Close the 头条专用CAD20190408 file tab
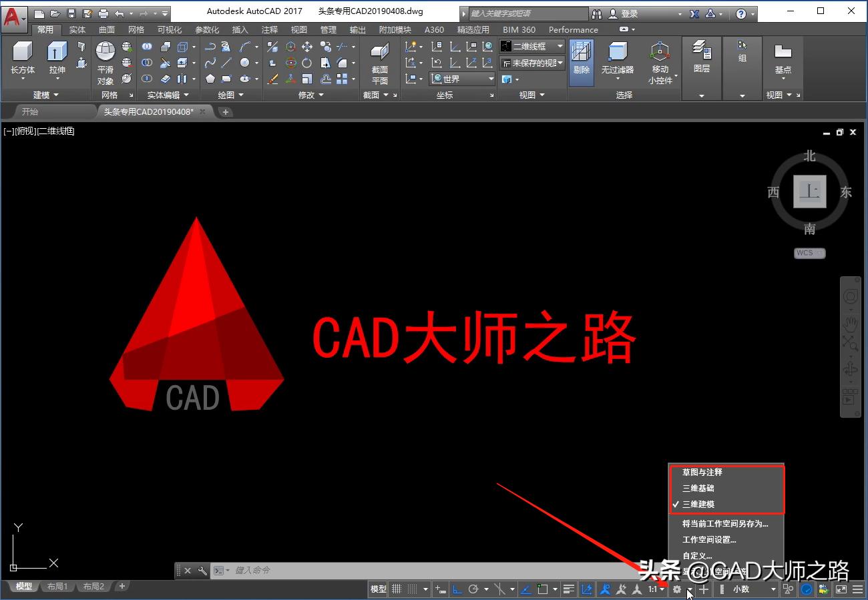This screenshot has height=600, width=868. pos(203,111)
